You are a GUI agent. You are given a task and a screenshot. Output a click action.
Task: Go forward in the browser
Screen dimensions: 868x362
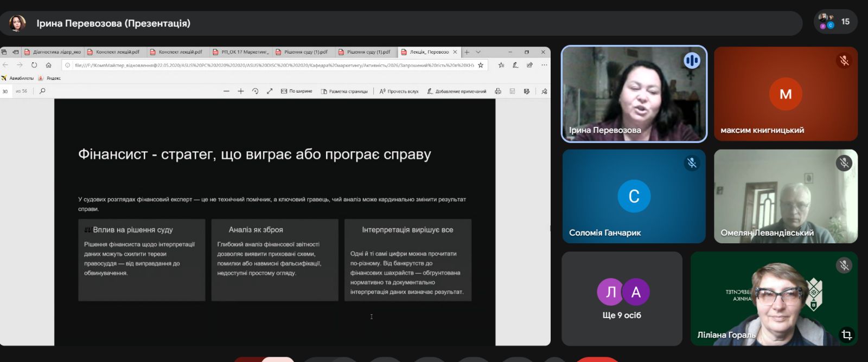(x=20, y=65)
